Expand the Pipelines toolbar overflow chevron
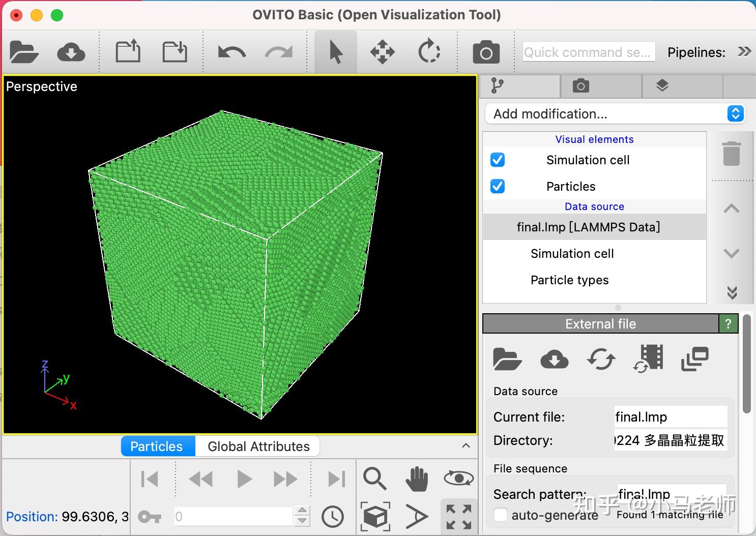The image size is (756, 536). pos(744,52)
